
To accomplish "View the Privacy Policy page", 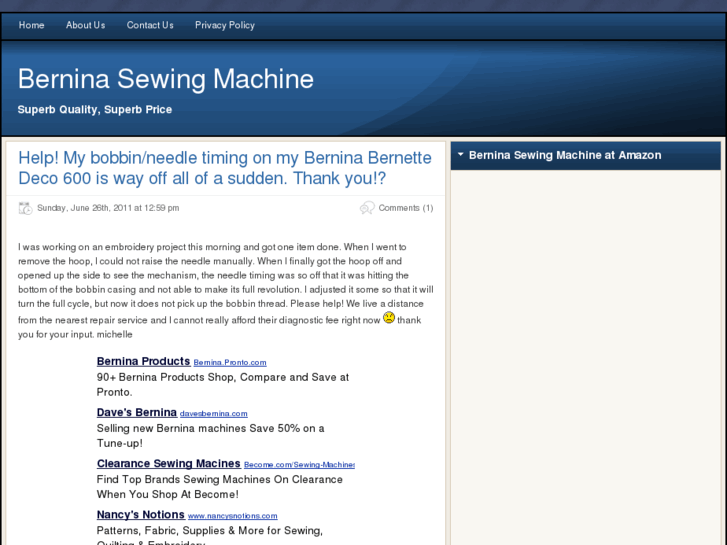I will [x=225, y=26].
